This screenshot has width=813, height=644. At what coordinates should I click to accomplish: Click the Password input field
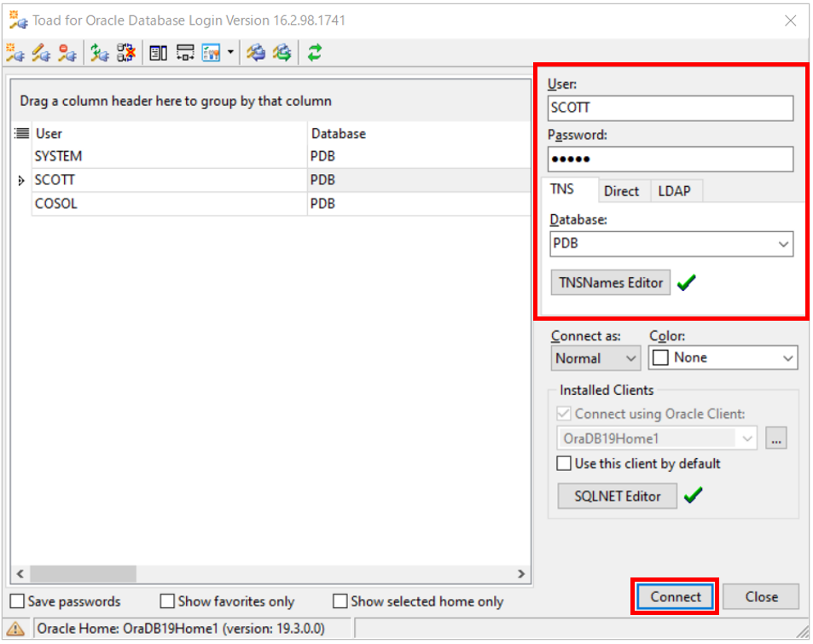point(671,160)
